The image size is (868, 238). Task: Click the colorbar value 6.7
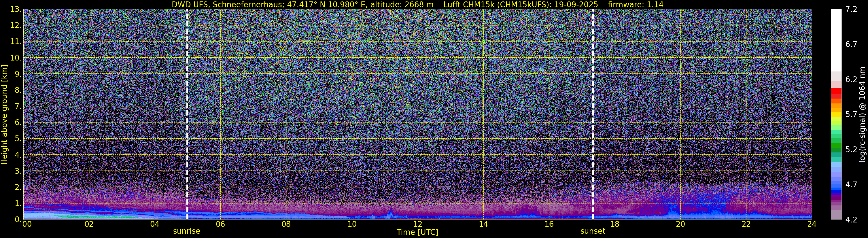pos(852,44)
